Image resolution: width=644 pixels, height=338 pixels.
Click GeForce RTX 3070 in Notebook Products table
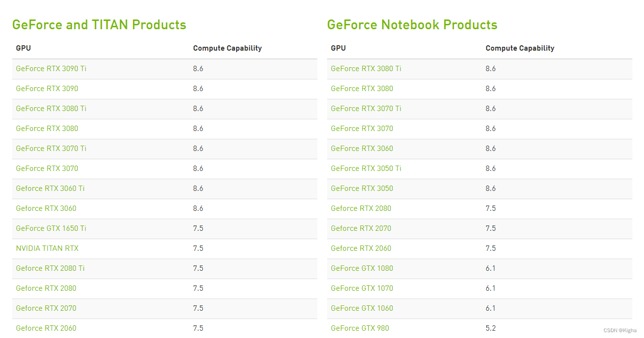pyautogui.click(x=362, y=129)
